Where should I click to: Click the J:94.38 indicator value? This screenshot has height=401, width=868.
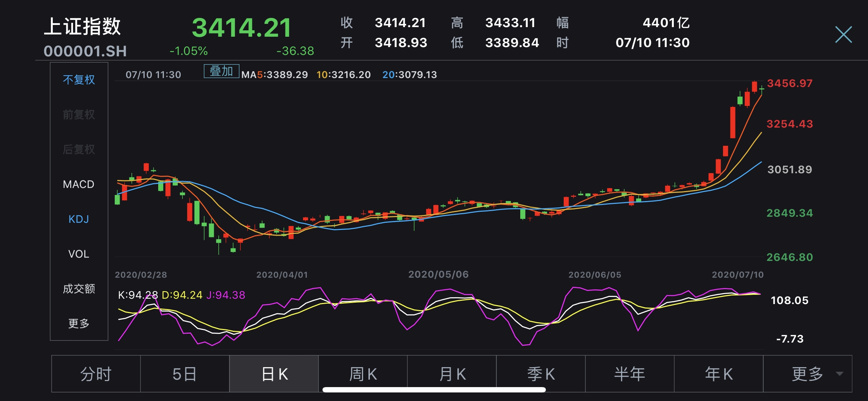(226, 295)
